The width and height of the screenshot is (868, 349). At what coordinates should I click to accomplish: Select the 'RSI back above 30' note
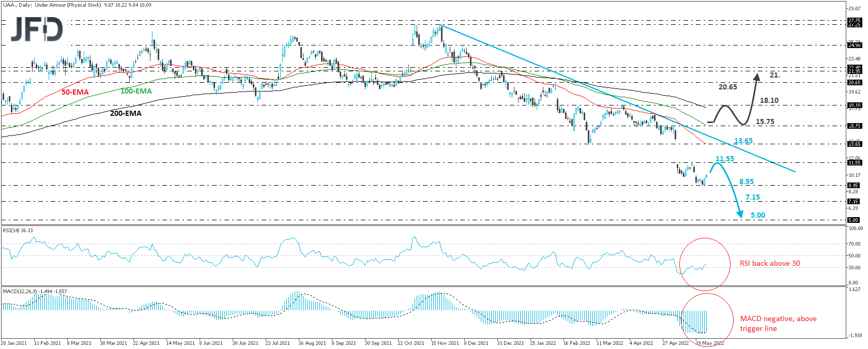(x=770, y=263)
